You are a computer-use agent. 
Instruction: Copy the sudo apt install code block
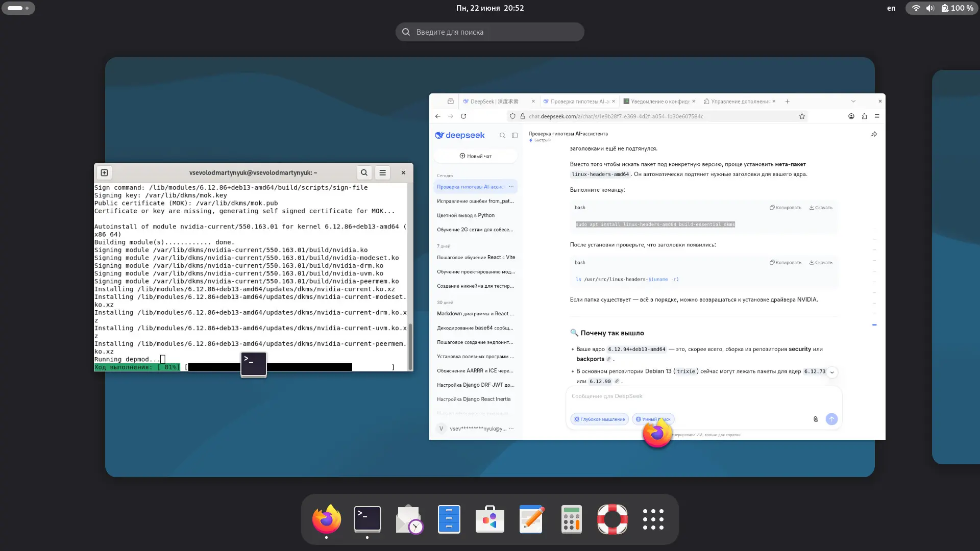[786, 208]
